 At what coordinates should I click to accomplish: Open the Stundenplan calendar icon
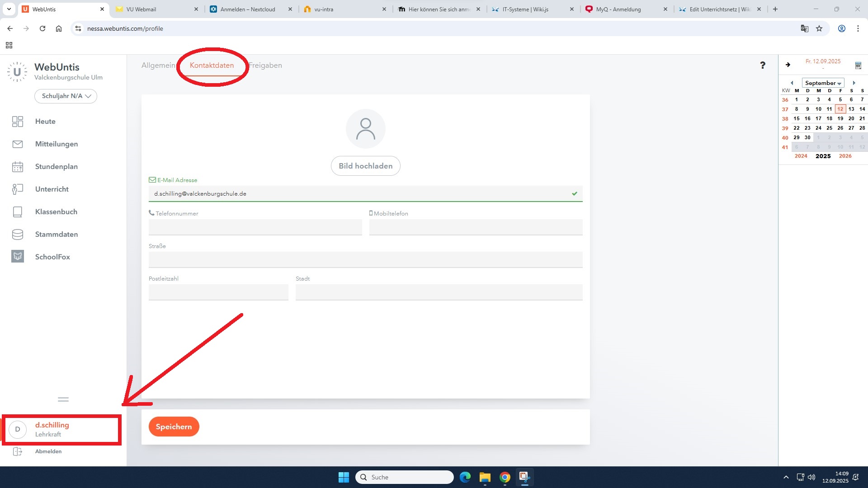pos(18,167)
